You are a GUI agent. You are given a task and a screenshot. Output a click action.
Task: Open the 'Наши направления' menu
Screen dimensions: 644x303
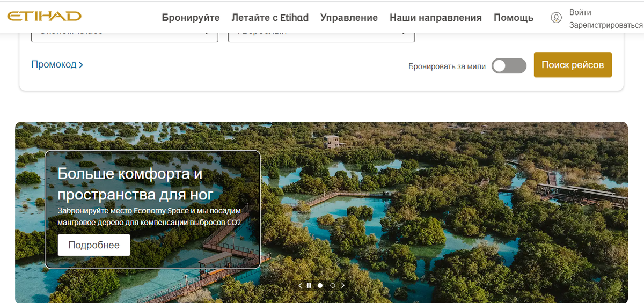(x=436, y=18)
